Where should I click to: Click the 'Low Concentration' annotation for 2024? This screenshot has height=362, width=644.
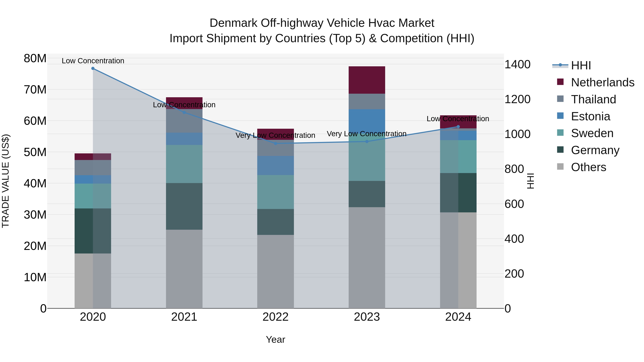(x=458, y=119)
